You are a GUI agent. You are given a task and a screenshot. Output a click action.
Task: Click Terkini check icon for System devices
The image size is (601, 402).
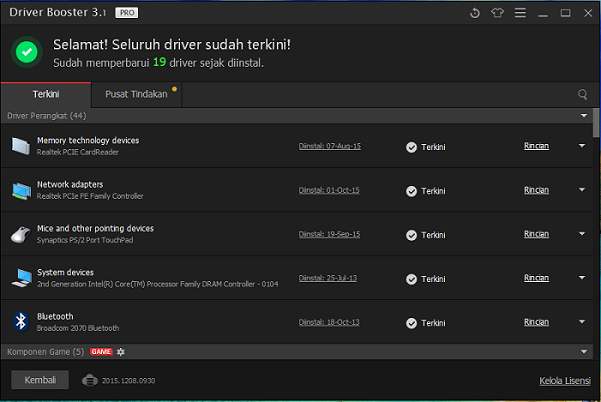click(411, 279)
